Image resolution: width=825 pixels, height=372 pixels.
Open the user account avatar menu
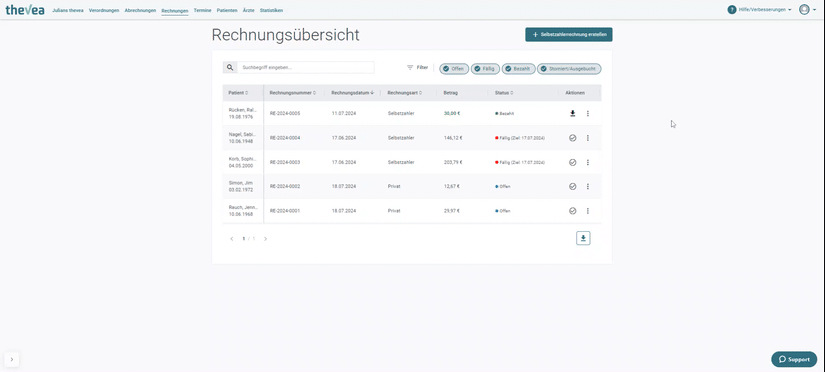(x=807, y=9)
